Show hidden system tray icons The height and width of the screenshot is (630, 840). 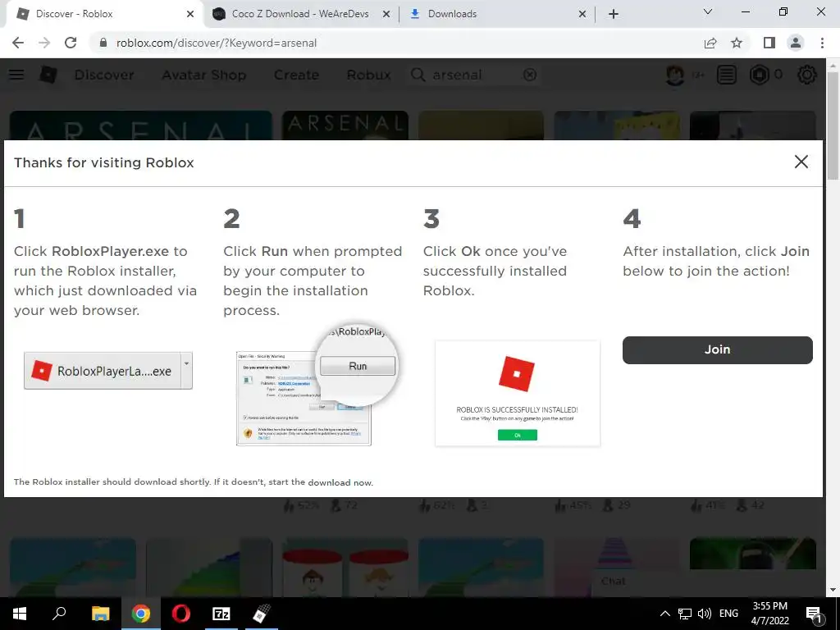click(664, 614)
